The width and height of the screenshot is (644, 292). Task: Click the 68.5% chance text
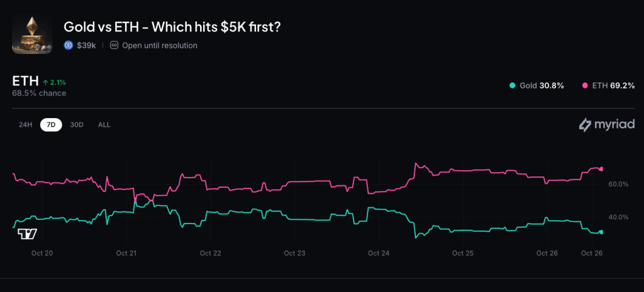(39, 94)
